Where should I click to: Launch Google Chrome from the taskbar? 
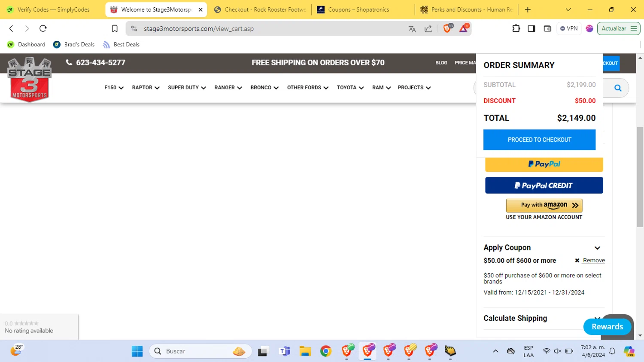pos(326,351)
